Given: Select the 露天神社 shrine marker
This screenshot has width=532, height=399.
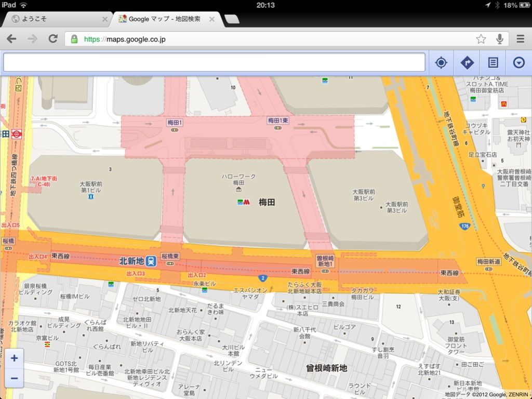Looking at the screenshot, I should pyautogui.click(x=518, y=145).
